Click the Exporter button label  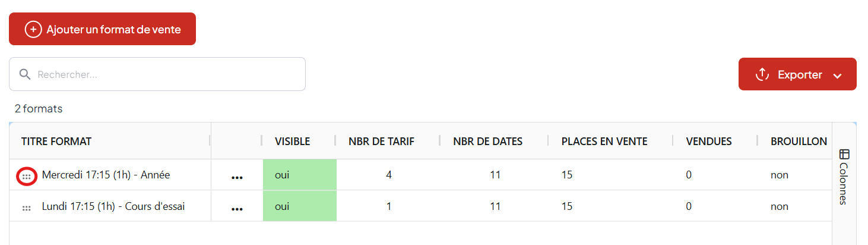[x=800, y=75]
